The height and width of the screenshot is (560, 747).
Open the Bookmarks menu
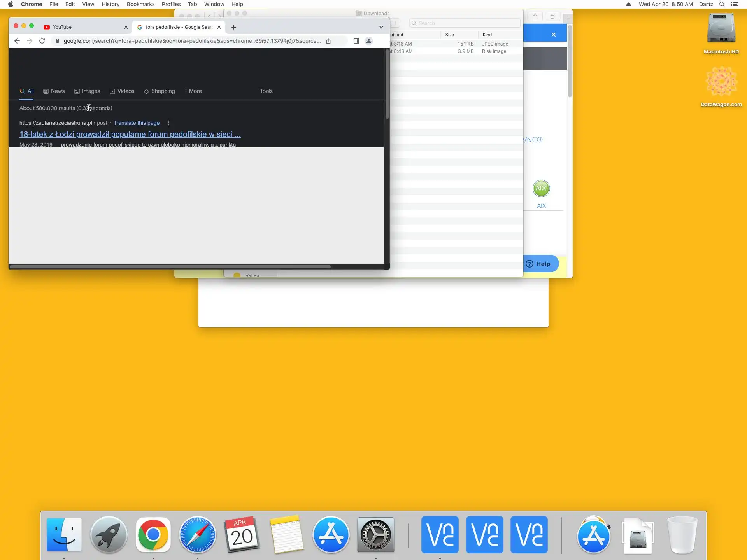pos(140,4)
